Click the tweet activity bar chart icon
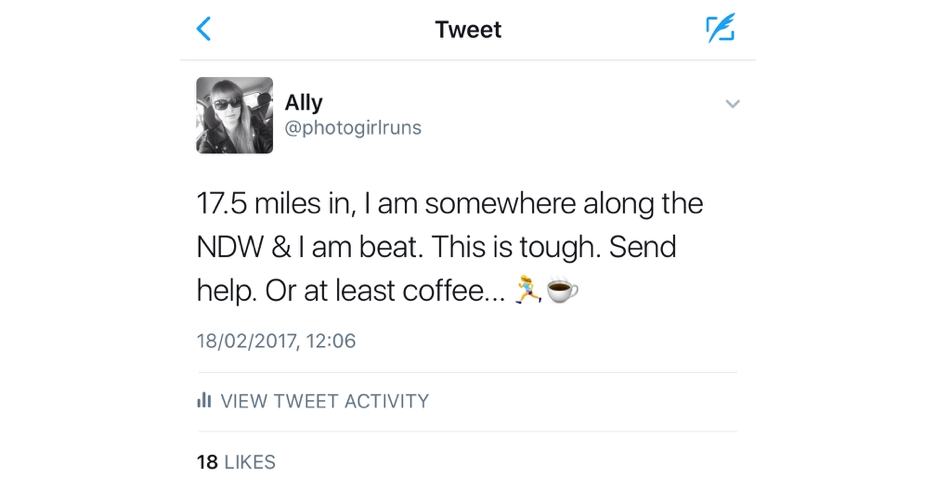Image resolution: width=936 pixels, height=491 pixels. 204,401
